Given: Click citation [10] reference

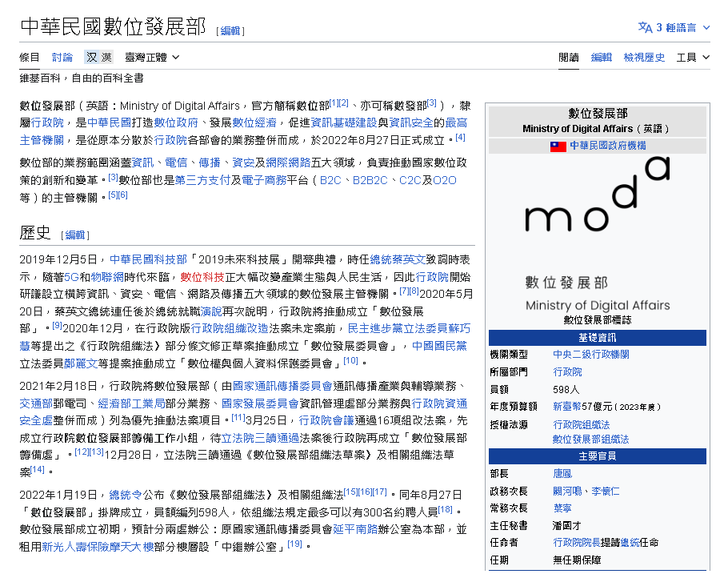Looking at the screenshot, I should point(351,360).
